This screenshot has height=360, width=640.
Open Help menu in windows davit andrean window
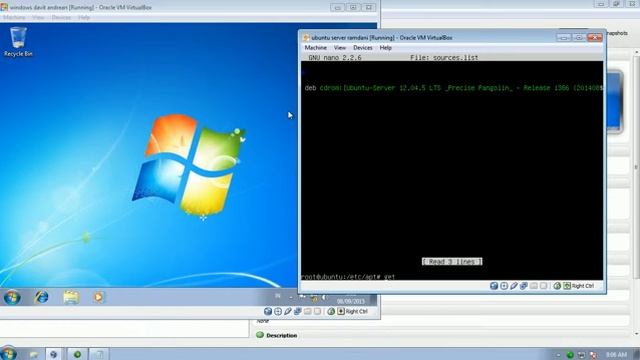point(84,18)
